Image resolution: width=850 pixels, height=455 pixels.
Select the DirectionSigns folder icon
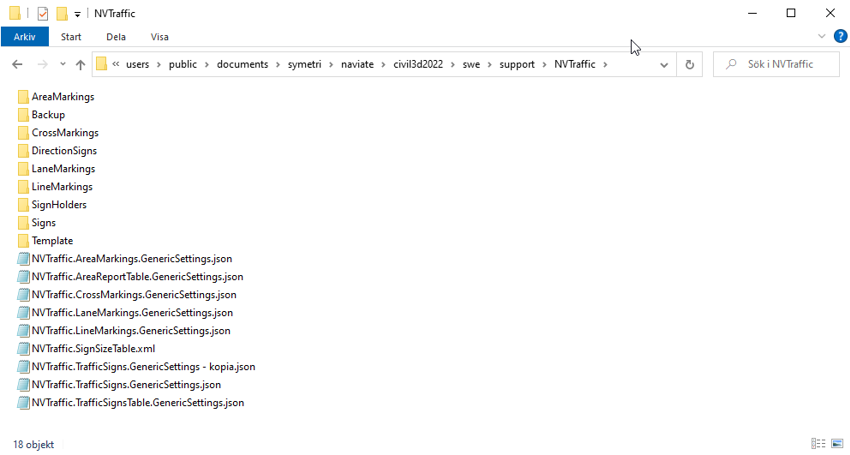pos(23,151)
